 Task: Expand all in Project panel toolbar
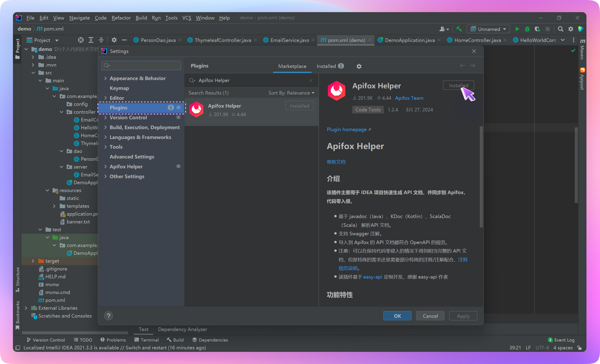click(x=91, y=40)
